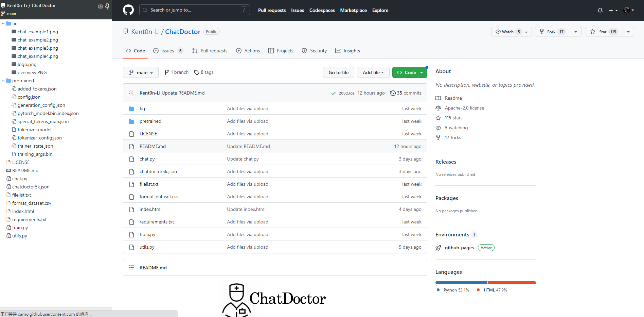Open the 35 commits history link

point(406,93)
